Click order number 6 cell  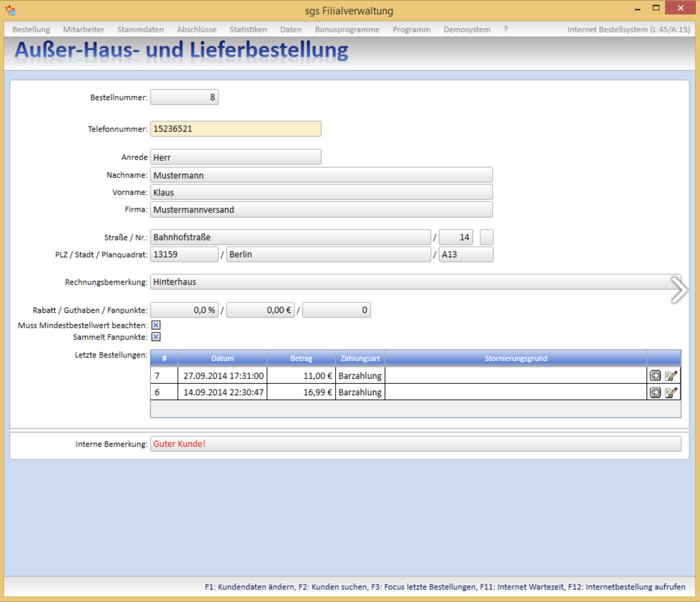coord(164,392)
